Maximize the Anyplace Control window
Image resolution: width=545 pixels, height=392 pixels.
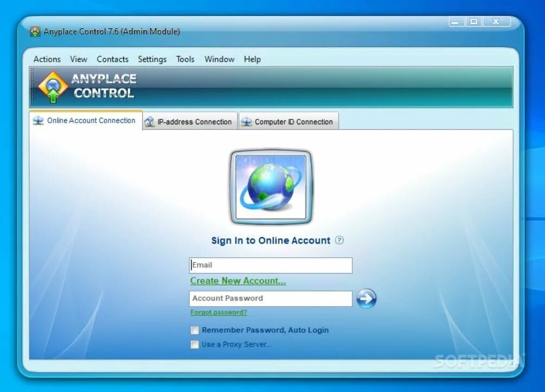click(x=474, y=22)
